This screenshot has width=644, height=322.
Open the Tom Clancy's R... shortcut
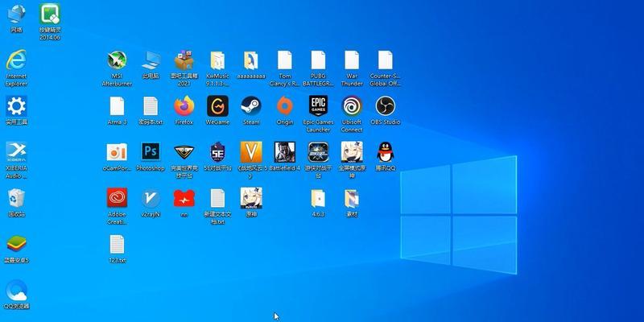click(x=285, y=60)
